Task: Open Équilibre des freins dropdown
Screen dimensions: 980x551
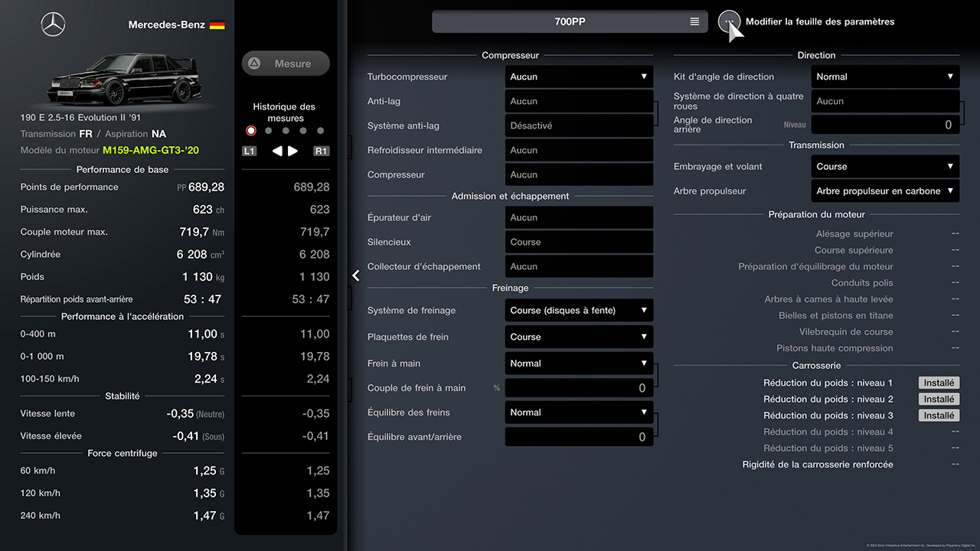Action: coord(580,412)
